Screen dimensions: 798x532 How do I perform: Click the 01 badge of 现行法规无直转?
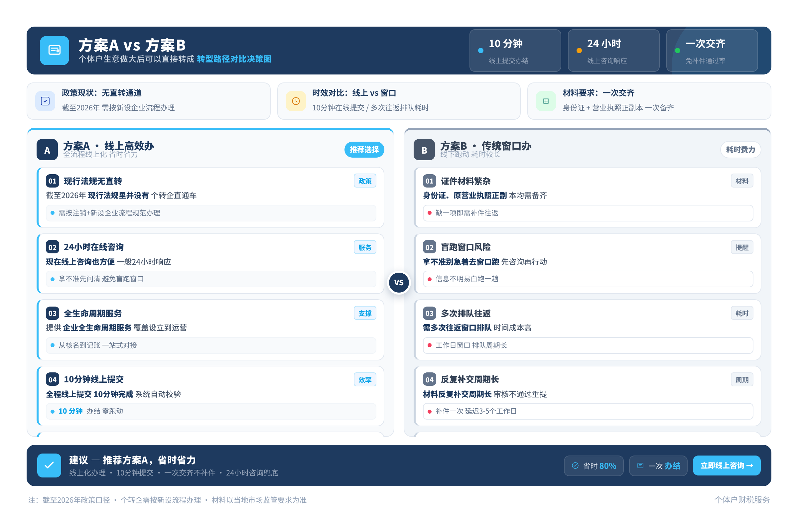click(x=53, y=181)
